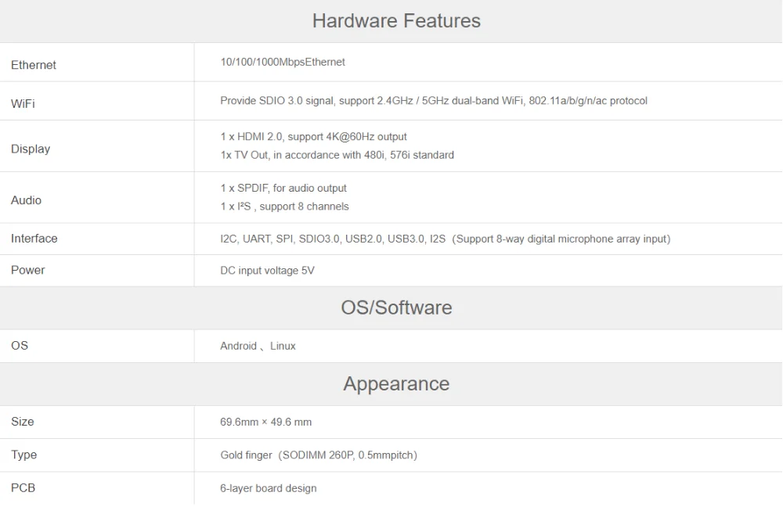Click the SPDIF audio output line

point(283,188)
